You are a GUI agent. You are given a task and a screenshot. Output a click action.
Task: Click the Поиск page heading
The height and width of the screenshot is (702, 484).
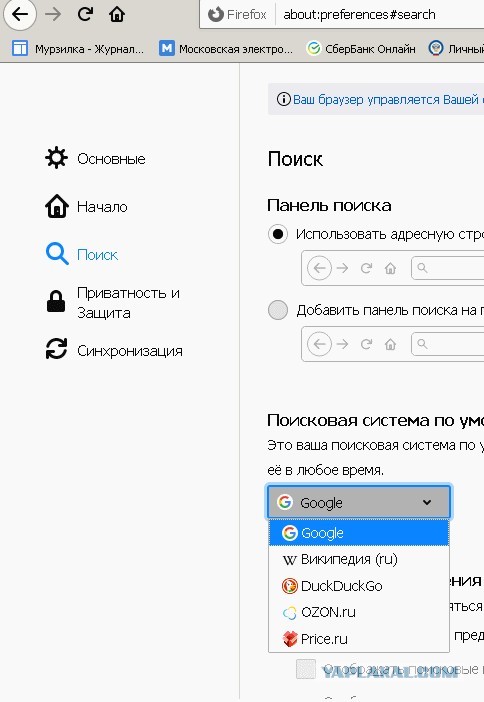[x=295, y=159]
